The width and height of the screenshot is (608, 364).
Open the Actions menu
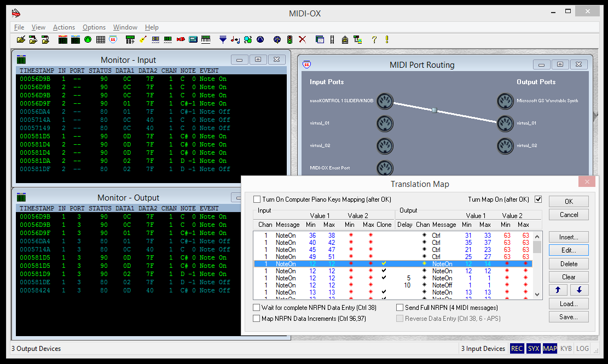tap(64, 27)
